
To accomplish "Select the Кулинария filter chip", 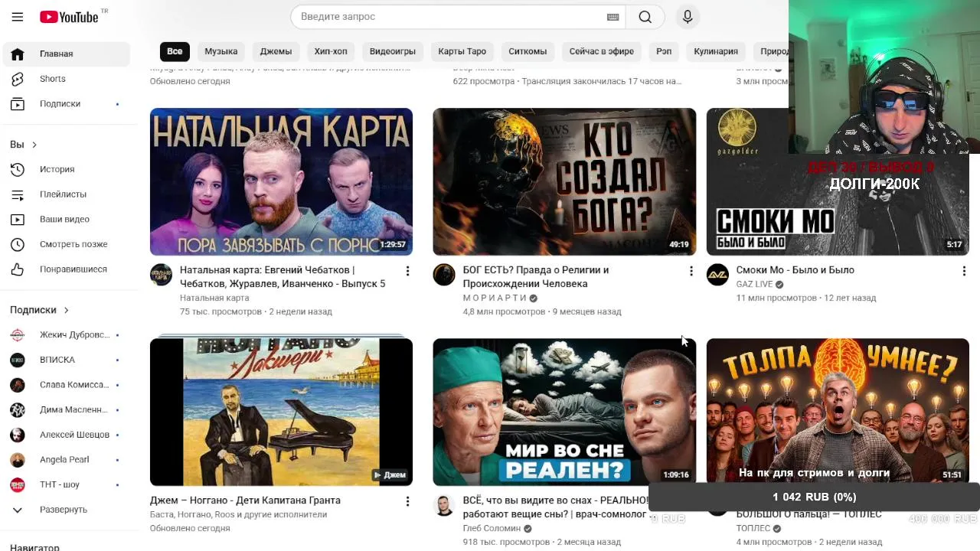I will tap(716, 51).
